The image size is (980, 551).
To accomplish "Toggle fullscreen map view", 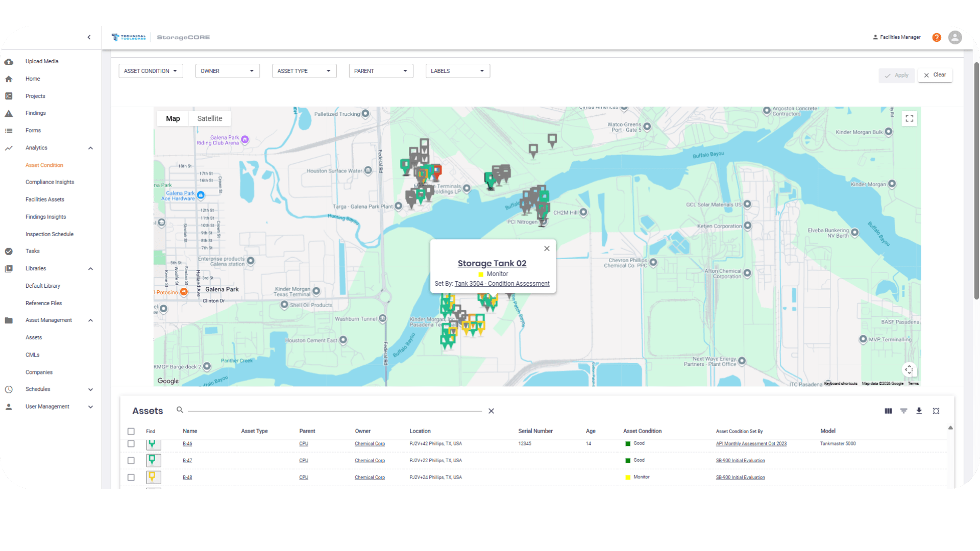I will [x=910, y=118].
